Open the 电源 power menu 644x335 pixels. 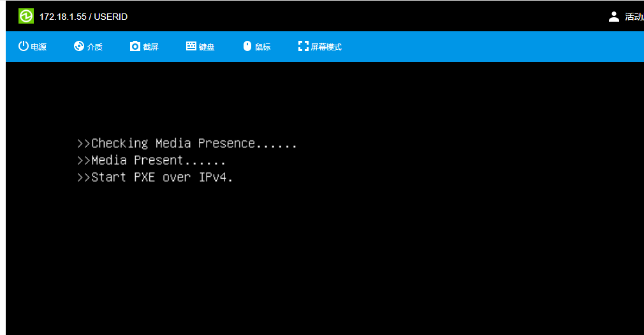click(x=39, y=47)
